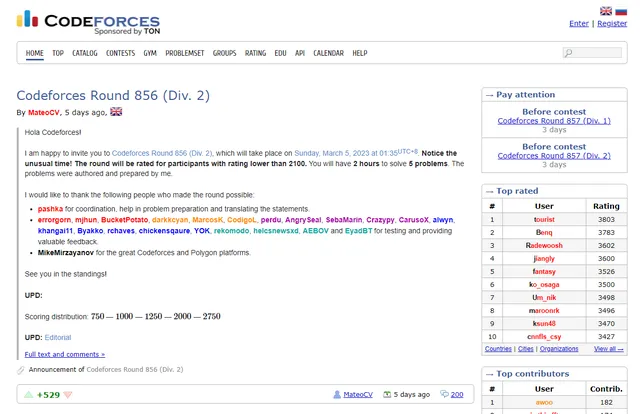Image resolution: width=640 pixels, height=414 pixels.
Task: Click rating value 3803 cell
Action: point(606,220)
